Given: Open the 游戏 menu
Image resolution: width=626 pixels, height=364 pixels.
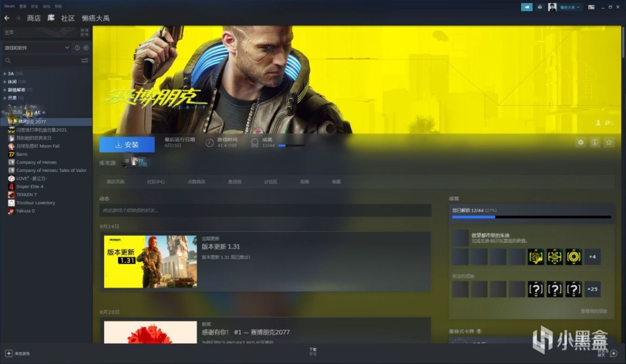Looking at the screenshot, I should pyautogui.click(x=47, y=6).
